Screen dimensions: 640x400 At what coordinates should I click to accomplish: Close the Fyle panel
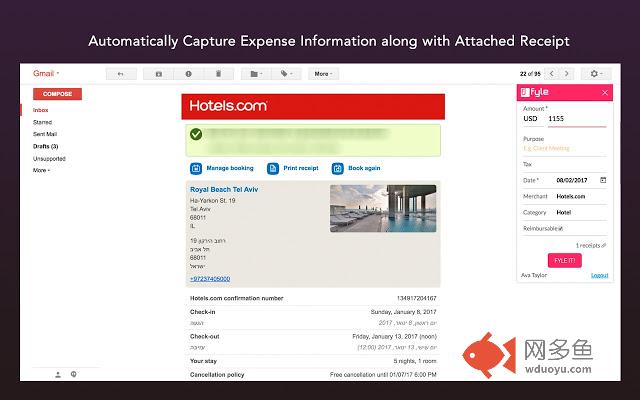coord(604,92)
